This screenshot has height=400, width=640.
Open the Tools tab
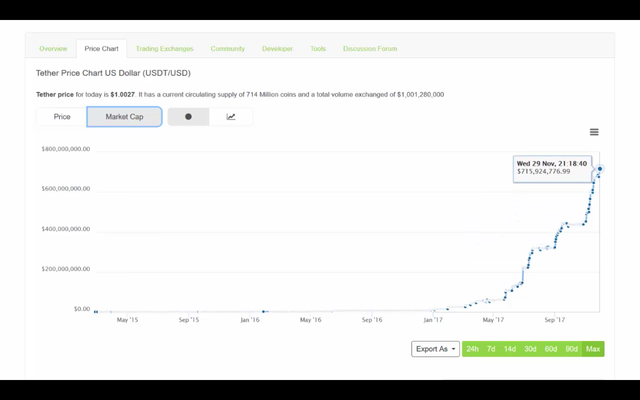coord(318,49)
